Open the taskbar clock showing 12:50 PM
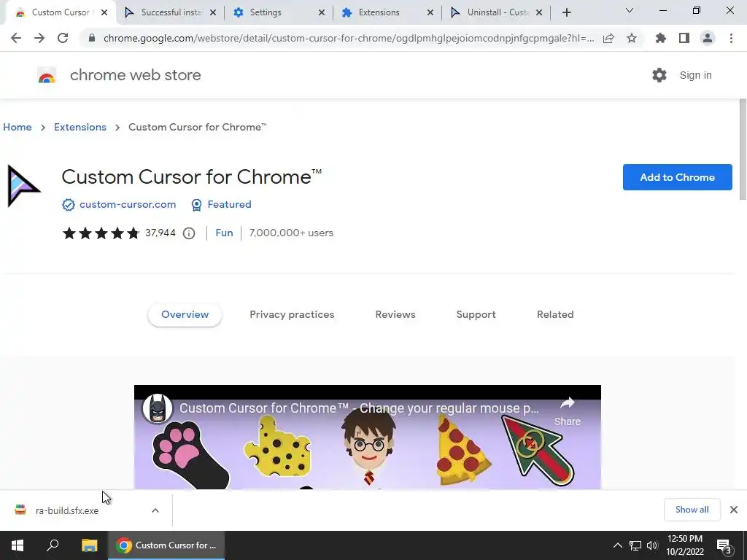Screen dimensions: 747x560 684,545
